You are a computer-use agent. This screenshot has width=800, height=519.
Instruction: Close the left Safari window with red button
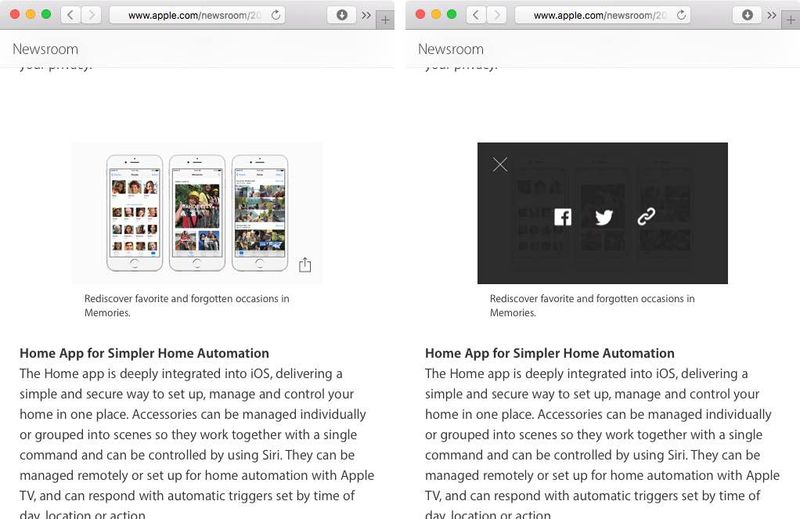15,14
